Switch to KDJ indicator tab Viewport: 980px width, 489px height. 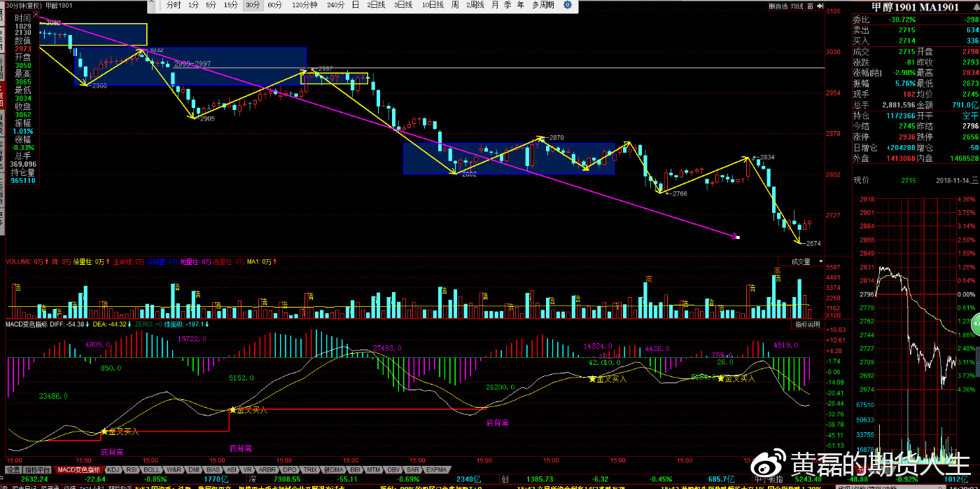tap(113, 469)
